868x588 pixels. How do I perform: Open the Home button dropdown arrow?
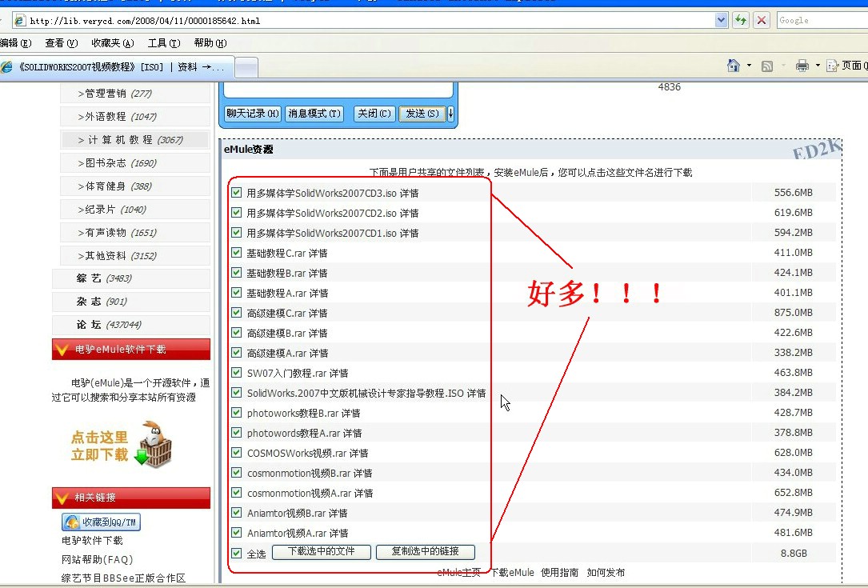749,66
